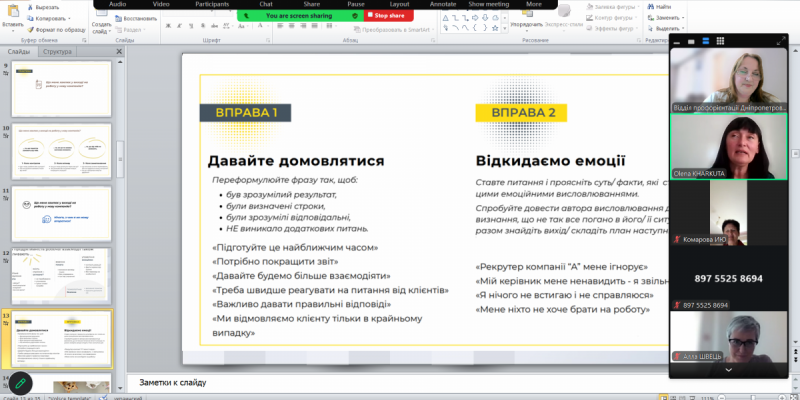The width and height of the screenshot is (800, 400).
Task: Open the character spacing AV dropdown
Action: click(x=227, y=26)
